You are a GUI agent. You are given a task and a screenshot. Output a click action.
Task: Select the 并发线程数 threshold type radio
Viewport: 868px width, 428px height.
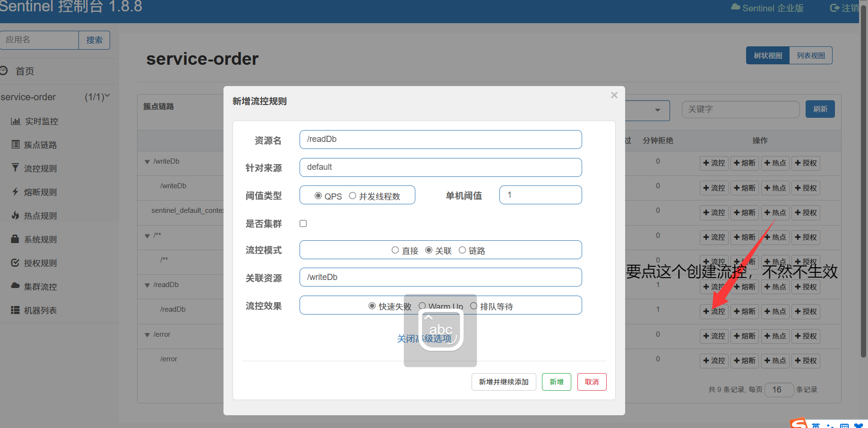(352, 196)
